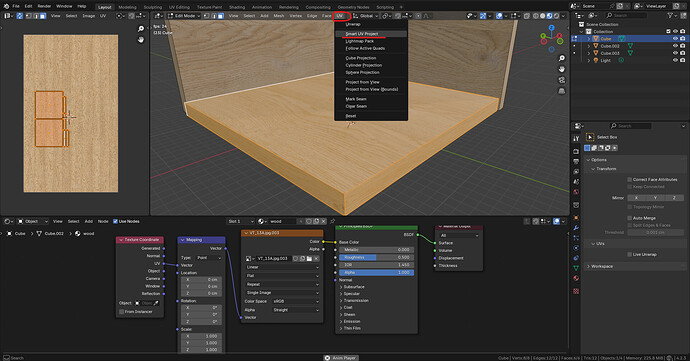Screen dimensions: 690x361
Task: Open the Material properties tab icon
Action: 576,278
